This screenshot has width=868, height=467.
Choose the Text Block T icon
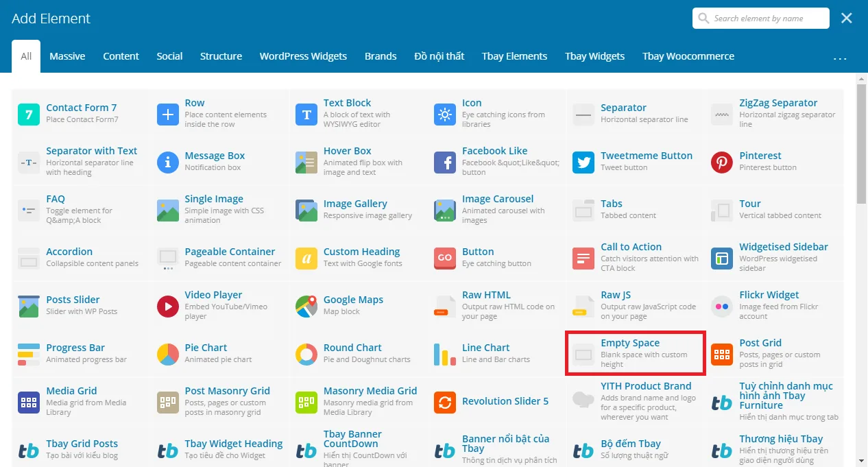click(306, 114)
